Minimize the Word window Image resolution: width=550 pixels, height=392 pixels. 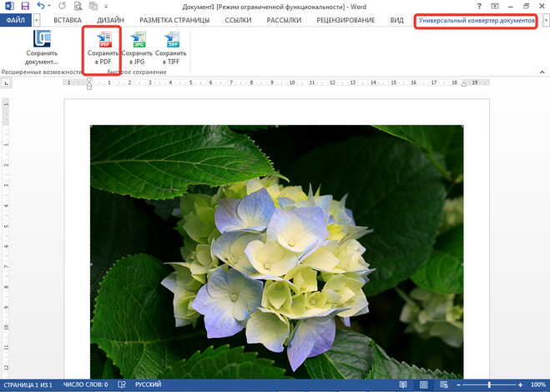511,7
